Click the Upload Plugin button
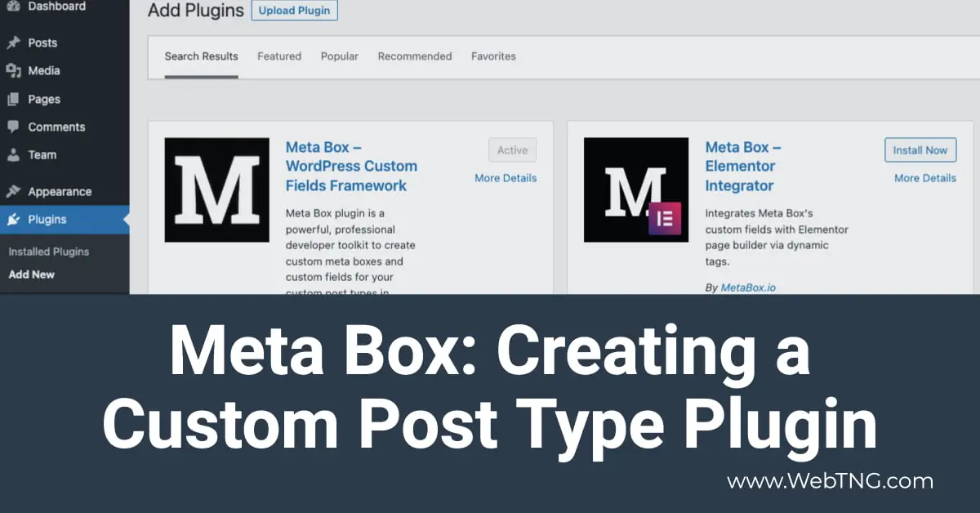 [295, 11]
